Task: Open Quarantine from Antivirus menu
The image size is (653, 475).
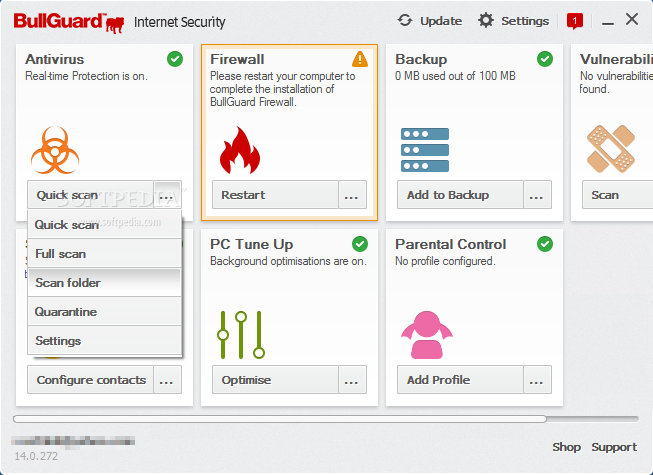Action: pos(105,312)
